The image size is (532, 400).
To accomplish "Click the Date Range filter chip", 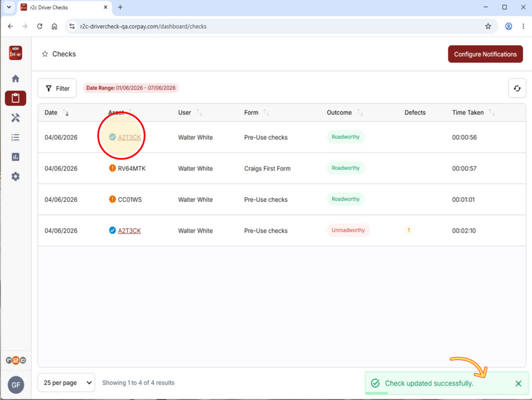I will click(131, 88).
